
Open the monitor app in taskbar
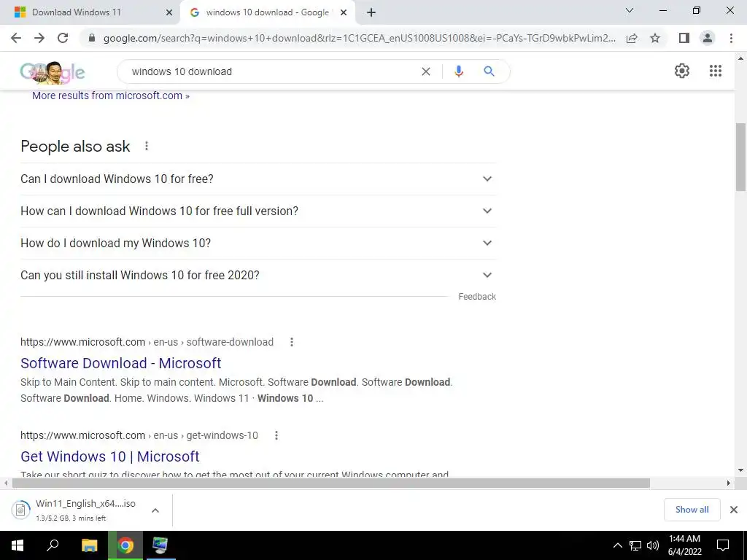160,545
